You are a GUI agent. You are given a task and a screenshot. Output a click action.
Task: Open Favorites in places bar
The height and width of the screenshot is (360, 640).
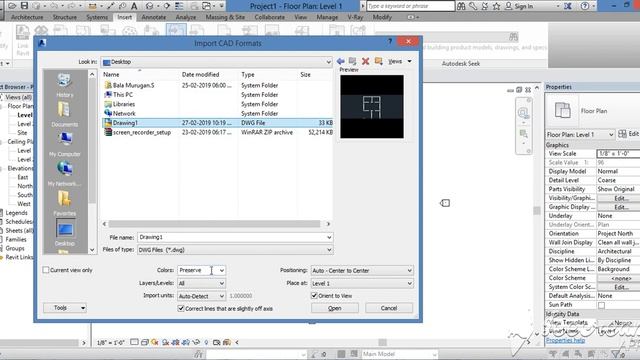[x=64, y=203]
